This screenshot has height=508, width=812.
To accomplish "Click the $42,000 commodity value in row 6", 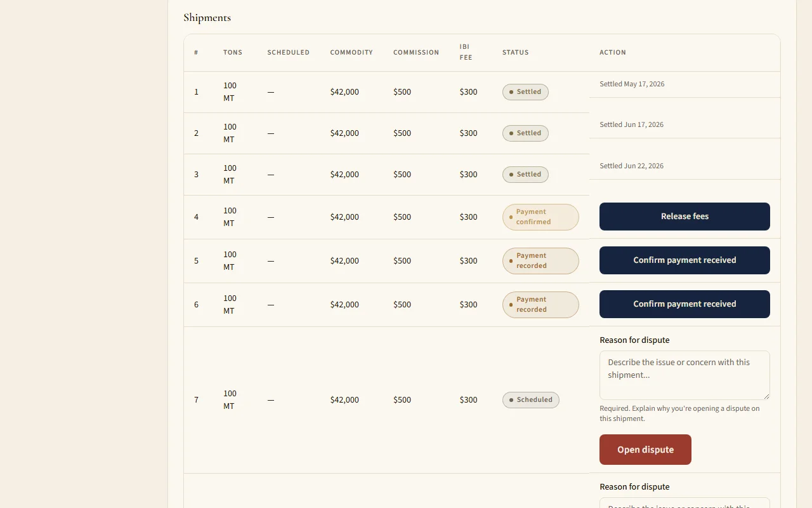I will (344, 305).
